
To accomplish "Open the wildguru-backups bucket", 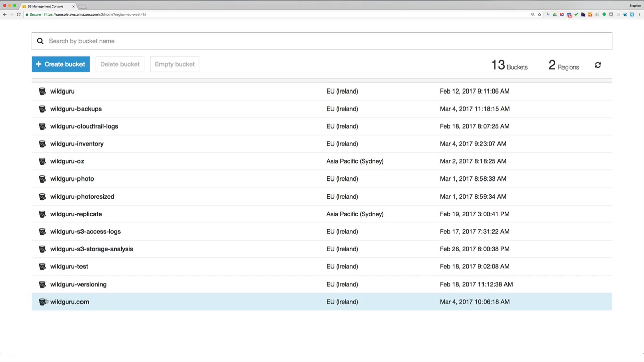I will point(76,109).
